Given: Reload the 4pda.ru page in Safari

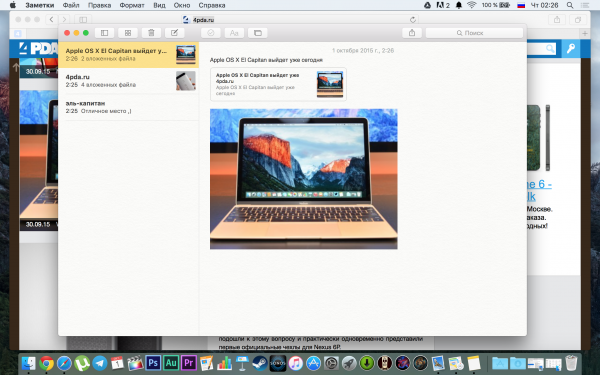Looking at the screenshot, I should pyautogui.click(x=412, y=20).
